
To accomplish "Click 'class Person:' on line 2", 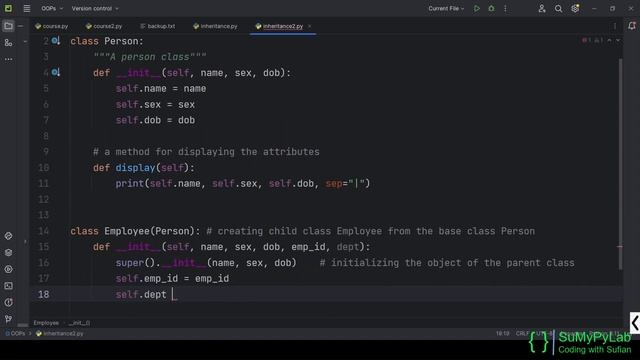I will pos(107,41).
